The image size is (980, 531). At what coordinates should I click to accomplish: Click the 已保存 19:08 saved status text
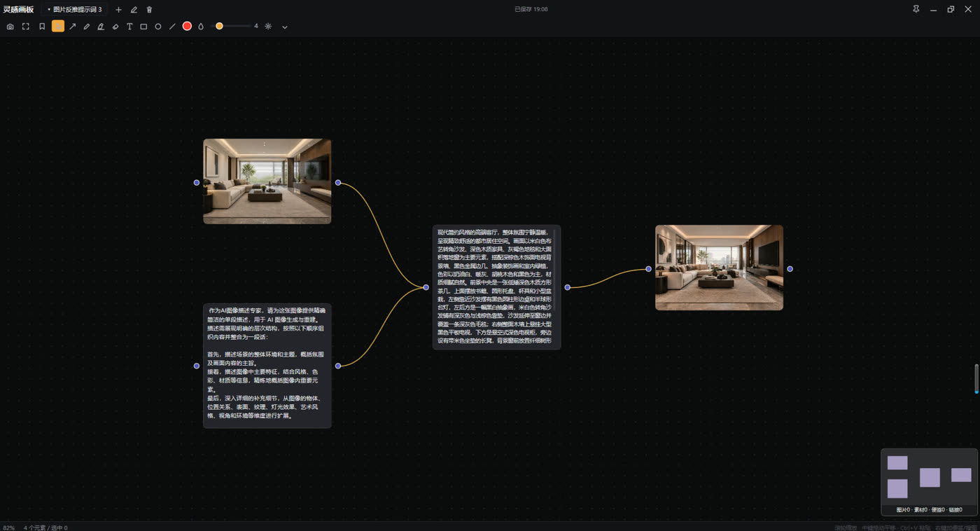[531, 10]
